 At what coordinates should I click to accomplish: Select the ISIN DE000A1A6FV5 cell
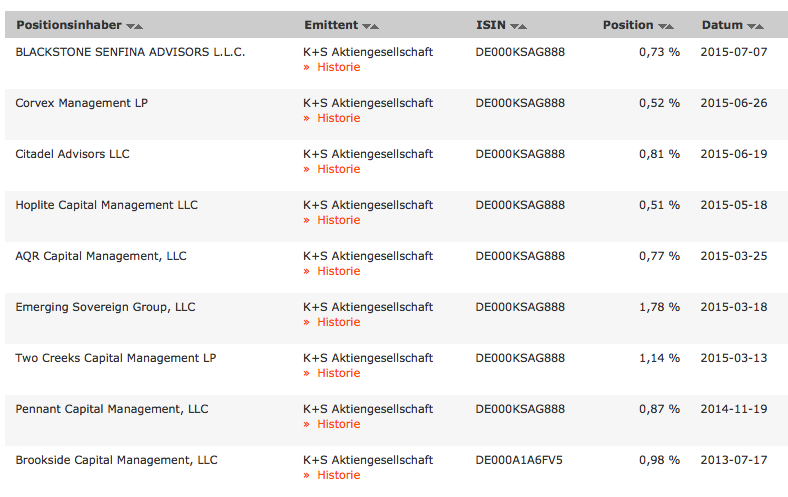pyautogui.click(x=519, y=460)
